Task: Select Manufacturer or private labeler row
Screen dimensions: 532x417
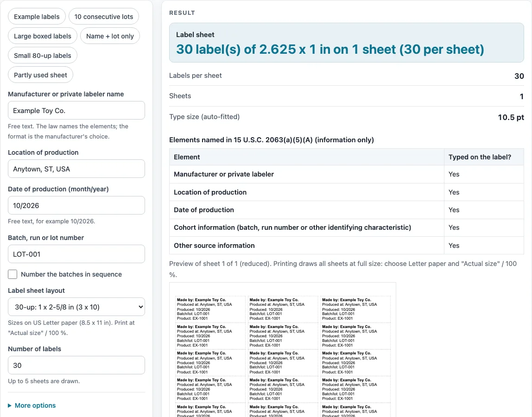Action: click(x=347, y=174)
